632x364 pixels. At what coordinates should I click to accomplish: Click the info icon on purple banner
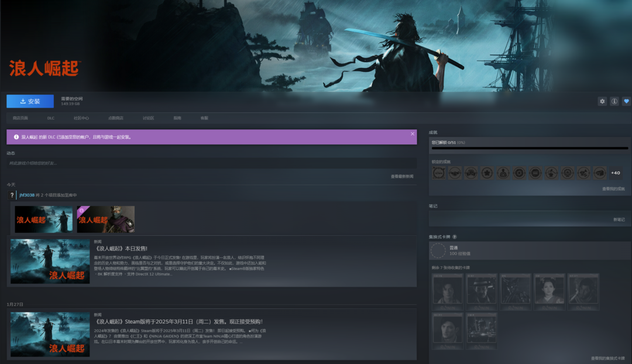tap(16, 137)
